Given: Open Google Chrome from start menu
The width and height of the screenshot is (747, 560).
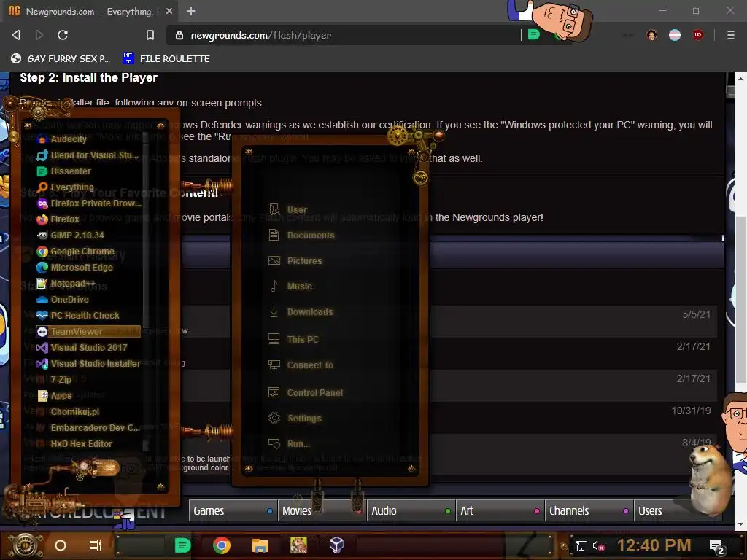Looking at the screenshot, I should pyautogui.click(x=75, y=252).
